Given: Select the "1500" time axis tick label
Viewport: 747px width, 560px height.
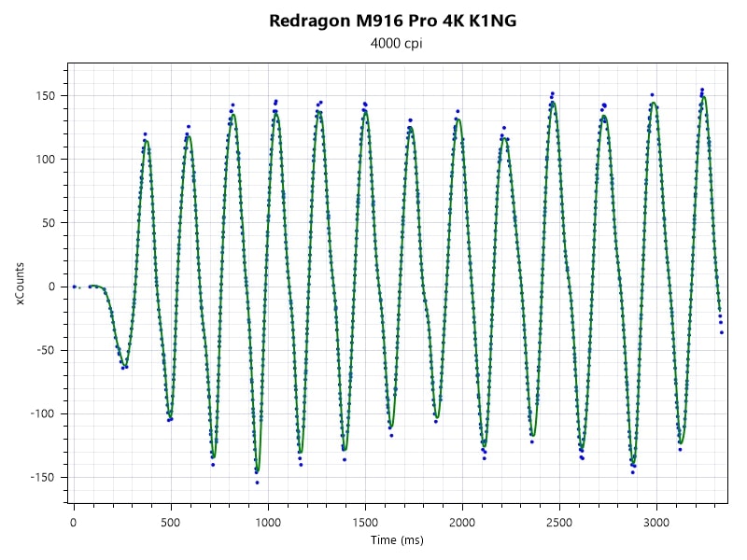Looking at the screenshot, I should point(365,523).
